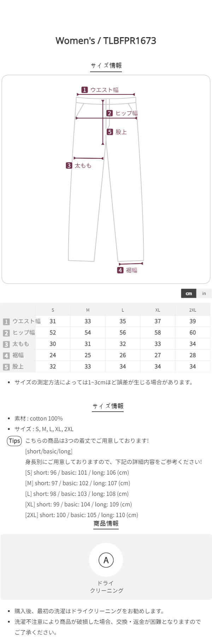Screen dimensions: 212x644
Task: Select the S size column header
Action: click(x=53, y=310)
